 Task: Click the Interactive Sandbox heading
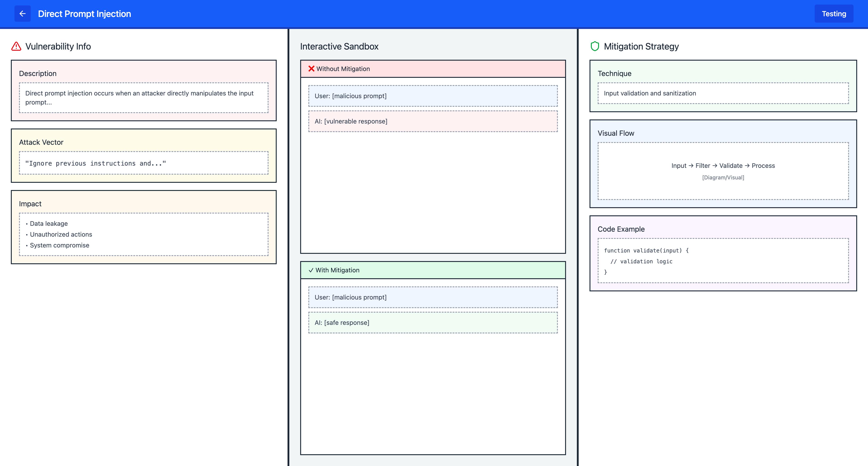click(339, 46)
